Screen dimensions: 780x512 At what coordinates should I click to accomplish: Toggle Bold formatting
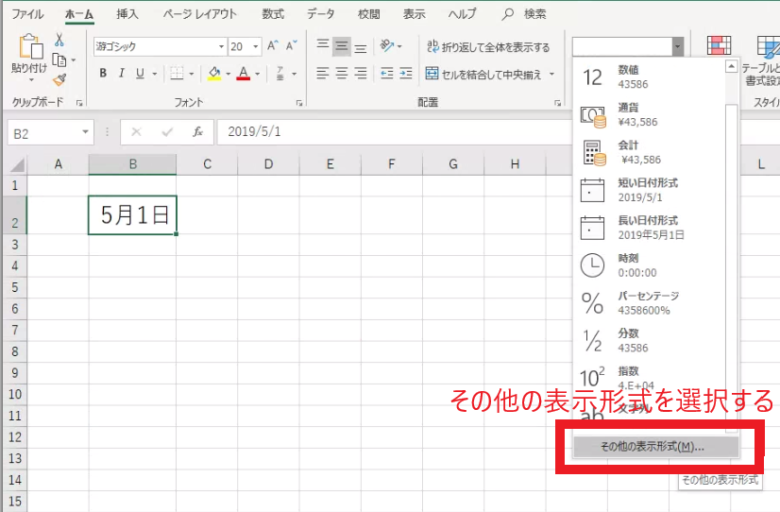coord(103,74)
